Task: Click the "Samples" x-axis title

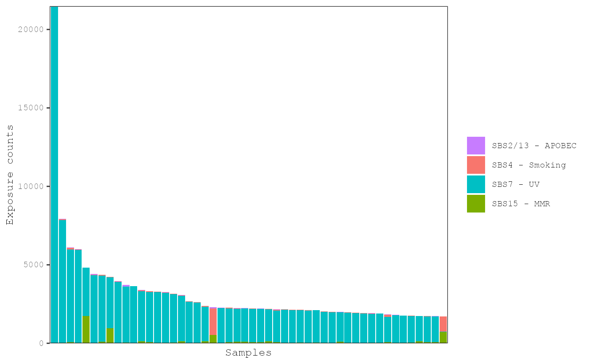Action: 248,353
